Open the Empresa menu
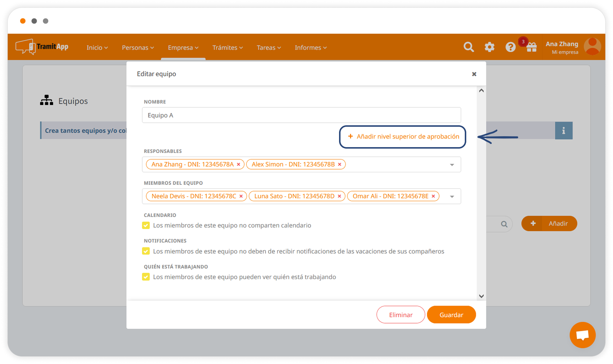Screen dimensions: 613x364 pyautogui.click(x=183, y=48)
